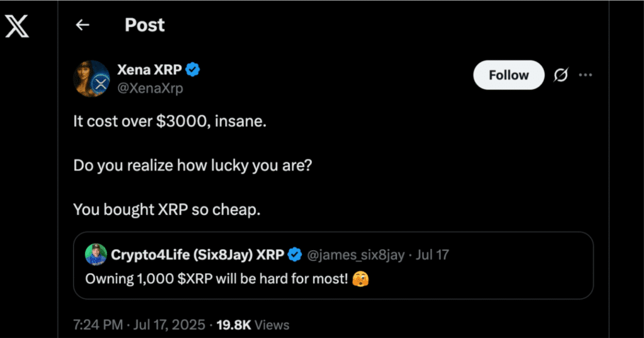Open the three-dot More options menu
This screenshot has width=644, height=338.
click(586, 75)
